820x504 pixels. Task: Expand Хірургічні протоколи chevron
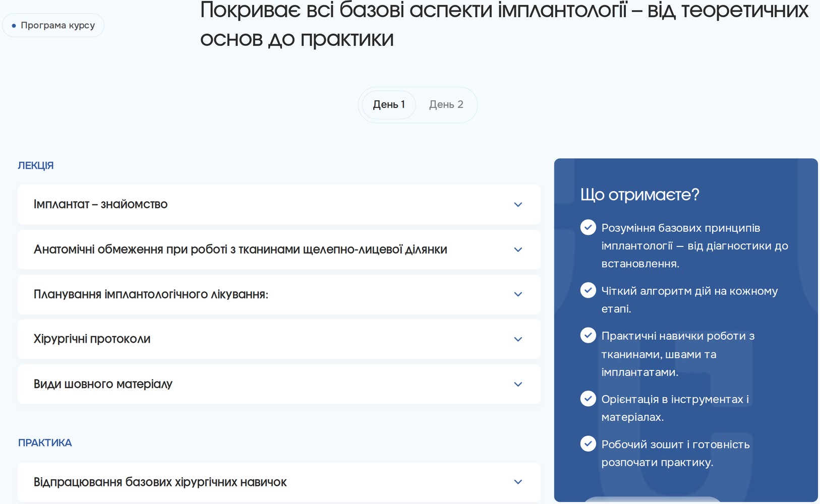(x=518, y=339)
